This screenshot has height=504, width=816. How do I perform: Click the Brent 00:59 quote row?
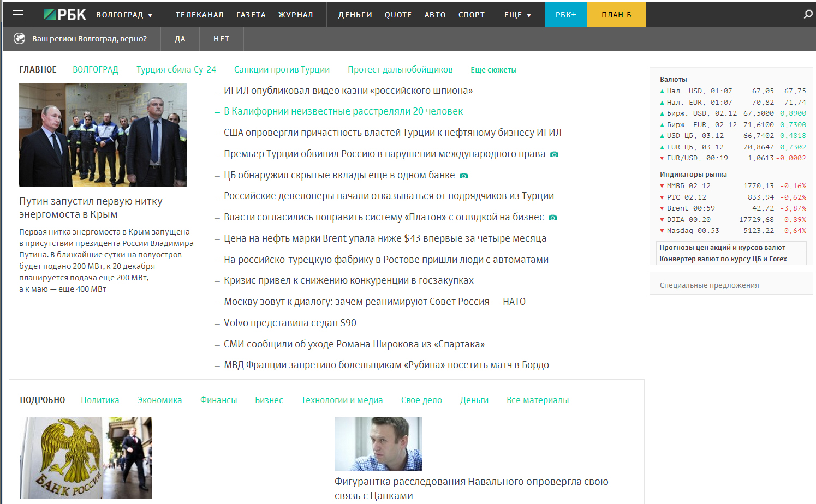point(733,208)
